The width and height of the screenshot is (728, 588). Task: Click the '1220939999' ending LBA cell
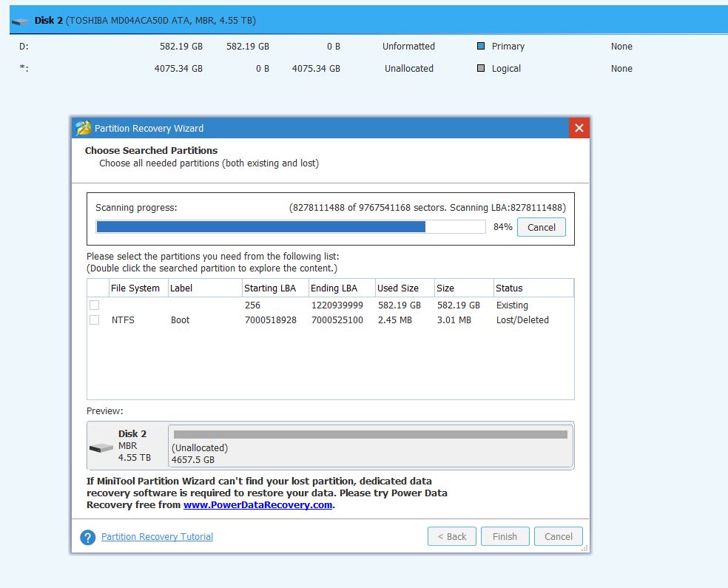337,305
